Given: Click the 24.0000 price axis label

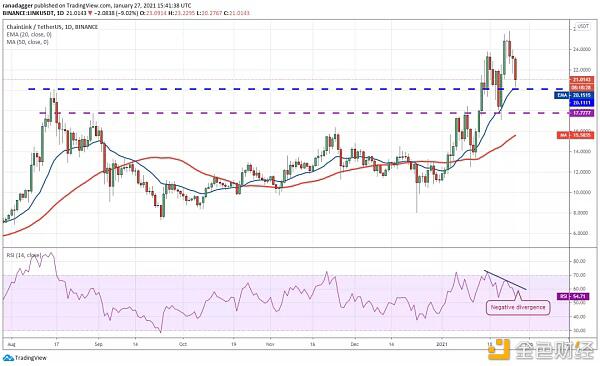Looking at the screenshot, I should pyautogui.click(x=581, y=49).
